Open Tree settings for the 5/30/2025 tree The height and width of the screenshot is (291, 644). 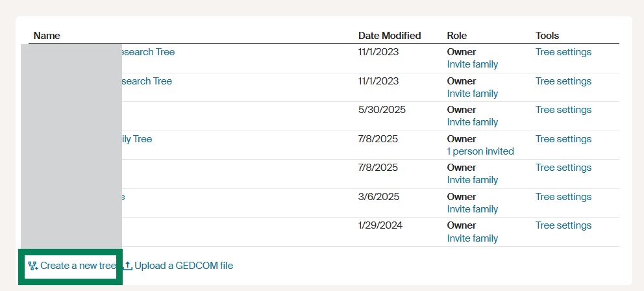(563, 110)
